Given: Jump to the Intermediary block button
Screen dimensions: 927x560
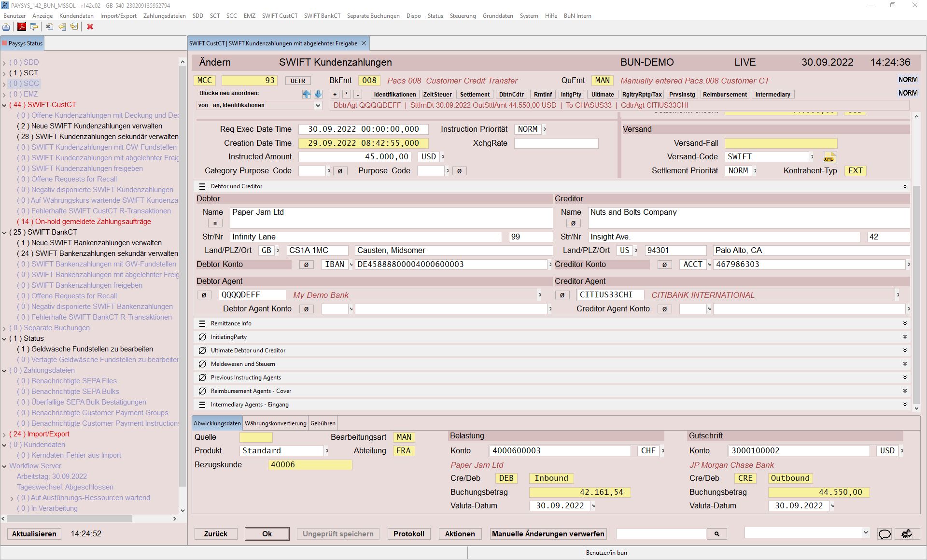Looking at the screenshot, I should [772, 95].
